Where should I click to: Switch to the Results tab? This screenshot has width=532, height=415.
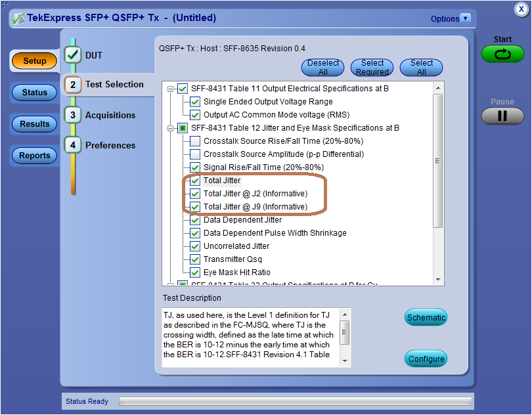(x=35, y=124)
